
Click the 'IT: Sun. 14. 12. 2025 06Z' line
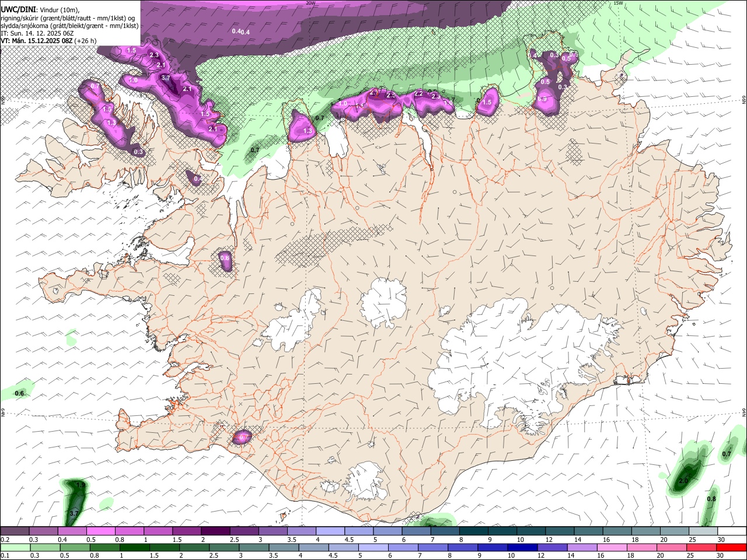click(37, 33)
